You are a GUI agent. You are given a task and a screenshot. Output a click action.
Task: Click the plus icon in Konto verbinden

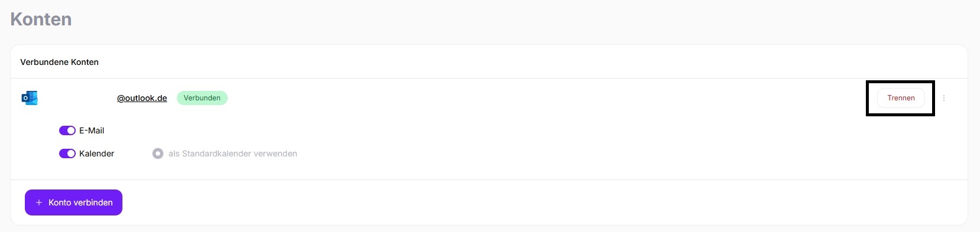(x=39, y=202)
